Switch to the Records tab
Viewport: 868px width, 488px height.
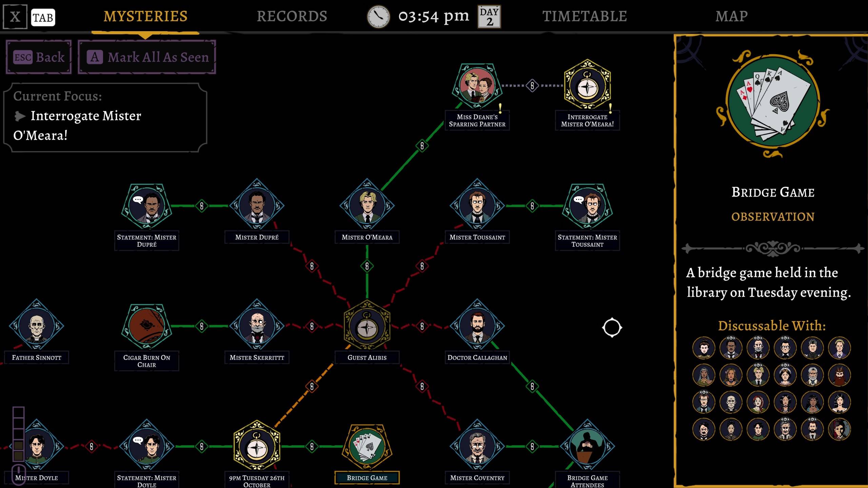tap(292, 16)
